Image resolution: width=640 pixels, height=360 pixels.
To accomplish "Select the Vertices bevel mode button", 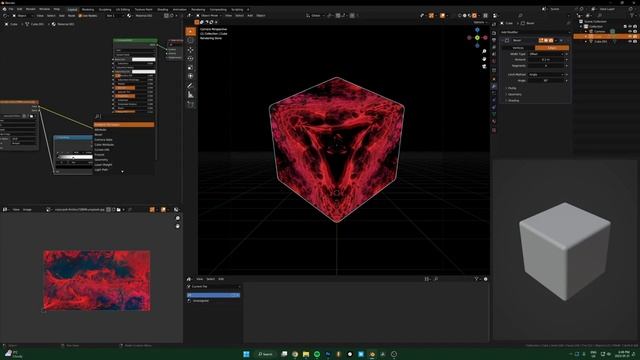I will click(518, 48).
